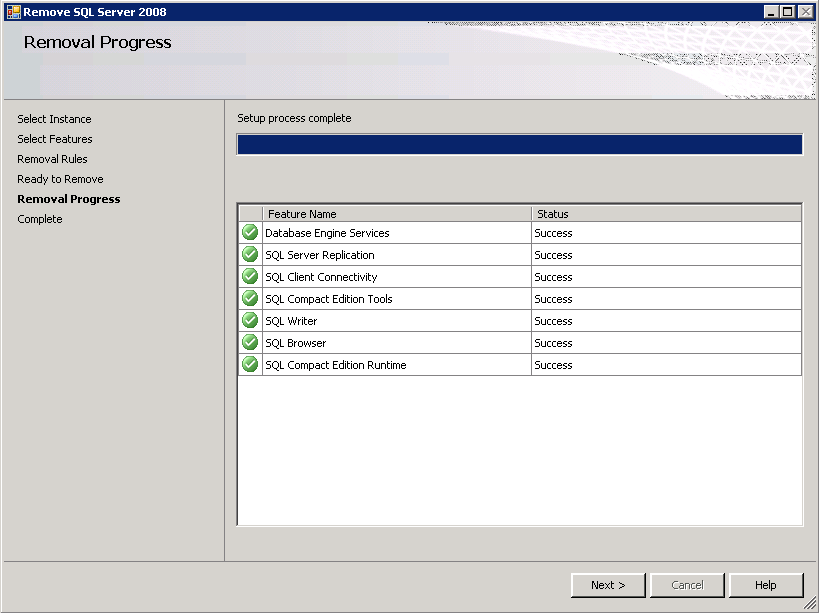Minimize the Remove SQL Server 2008 window
The width and height of the screenshot is (819, 613).
point(771,11)
